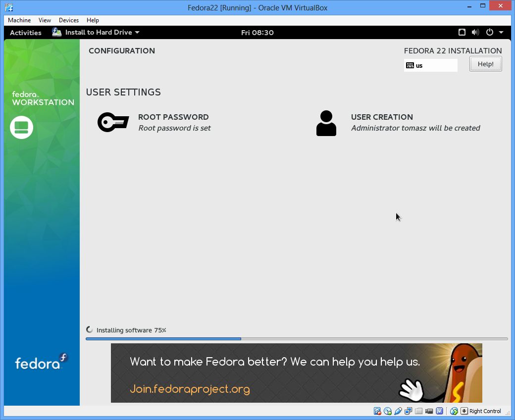The width and height of the screenshot is (515, 420).
Task: Click the USB devices status icon
Action: pyautogui.click(x=398, y=411)
